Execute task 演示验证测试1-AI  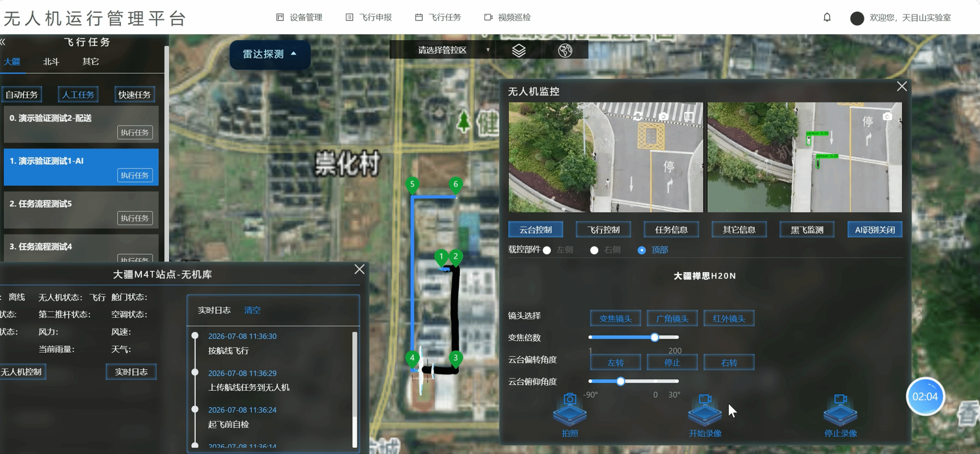click(x=135, y=176)
